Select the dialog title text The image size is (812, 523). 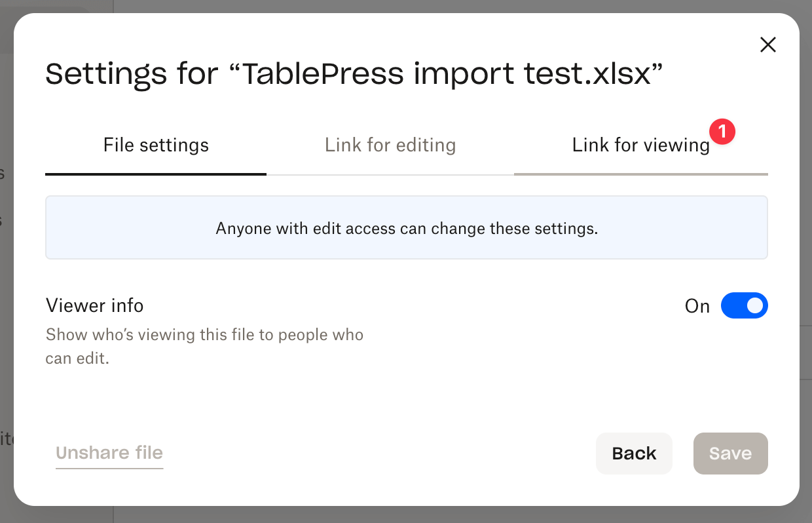coord(354,73)
